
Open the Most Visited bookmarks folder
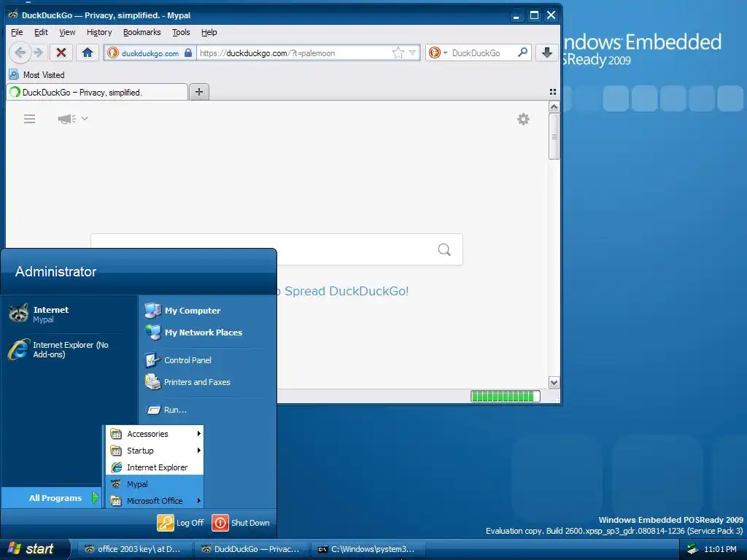tap(37, 75)
